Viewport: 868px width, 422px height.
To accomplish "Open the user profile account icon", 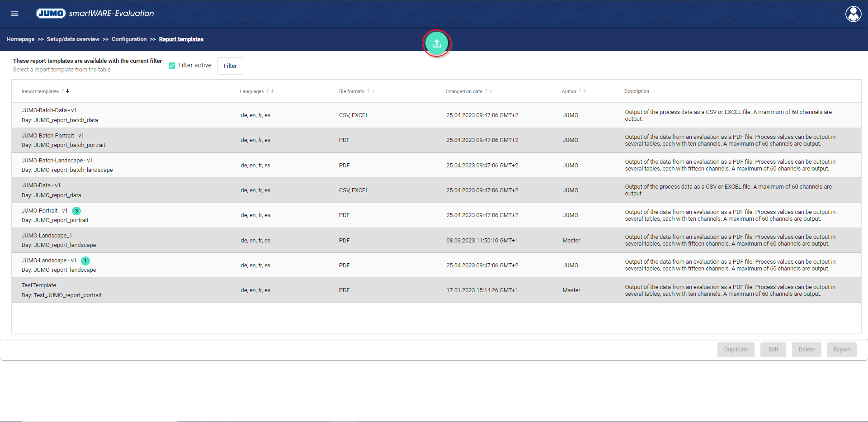I will point(853,14).
